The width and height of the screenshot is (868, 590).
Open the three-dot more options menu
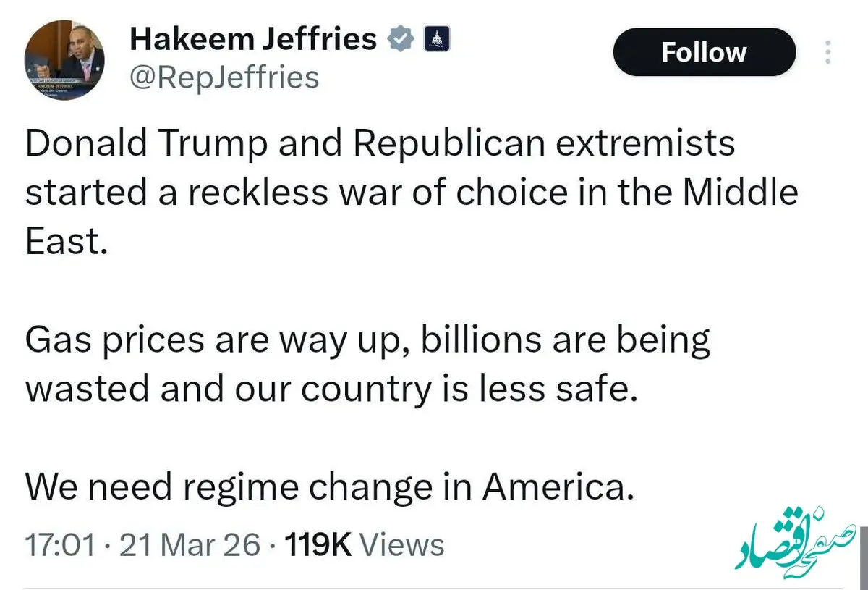click(x=829, y=52)
